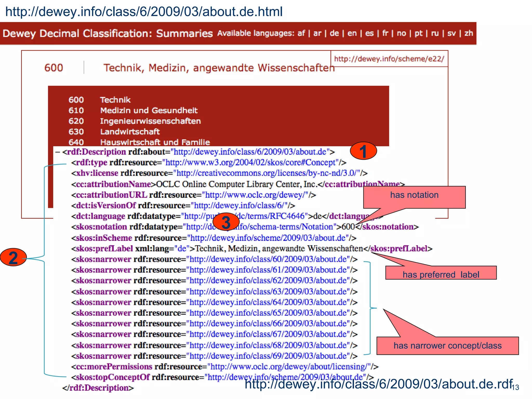Select the dct:language RFC4646 line
This screenshot has width=532, height=399.
pyautogui.click(x=227, y=216)
